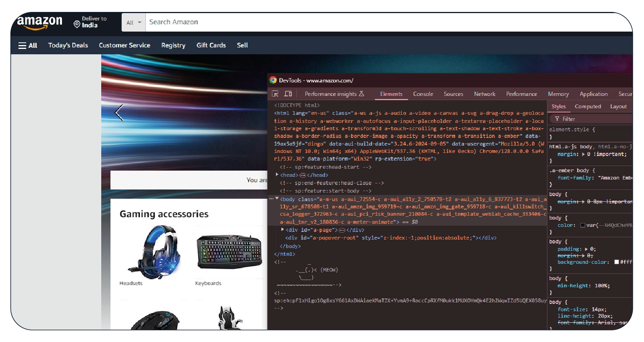Open the Memory tab
Viewport: 644px width, 342px height.
point(558,94)
